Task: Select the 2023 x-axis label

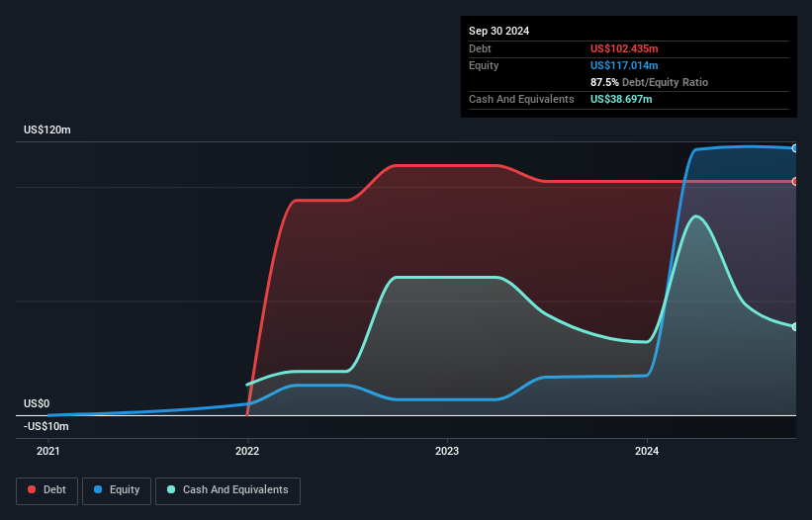Action: click(x=447, y=451)
